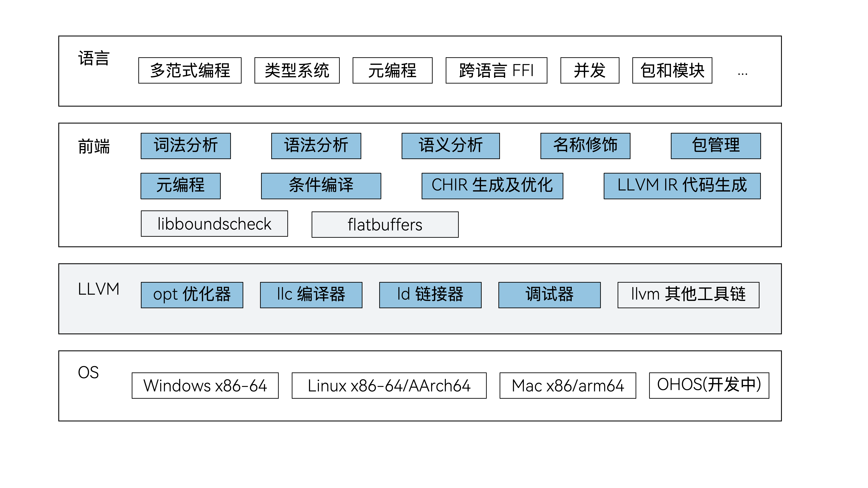Select the 词法分析 block

pyautogui.click(x=186, y=146)
